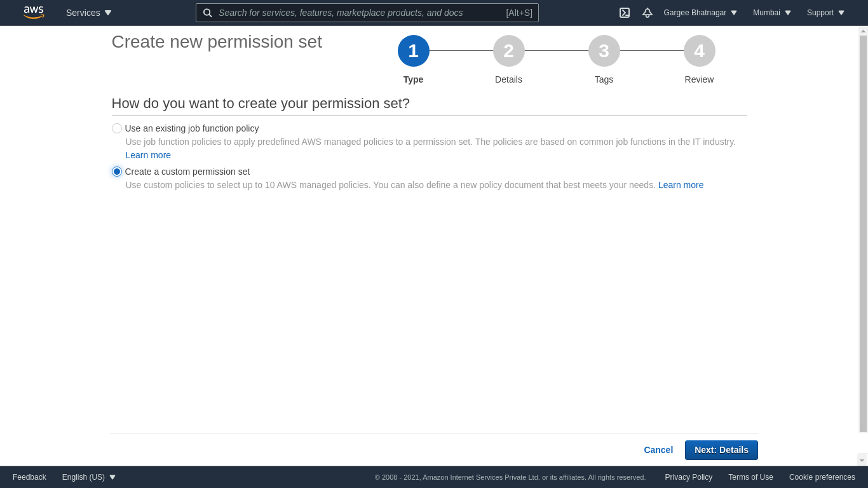Select 'Use an existing job function policy'
Screen dimensions: 868x488
[117, 128]
